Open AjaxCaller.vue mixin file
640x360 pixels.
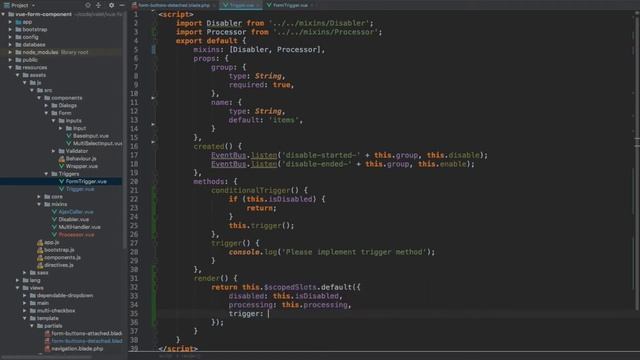(76, 212)
